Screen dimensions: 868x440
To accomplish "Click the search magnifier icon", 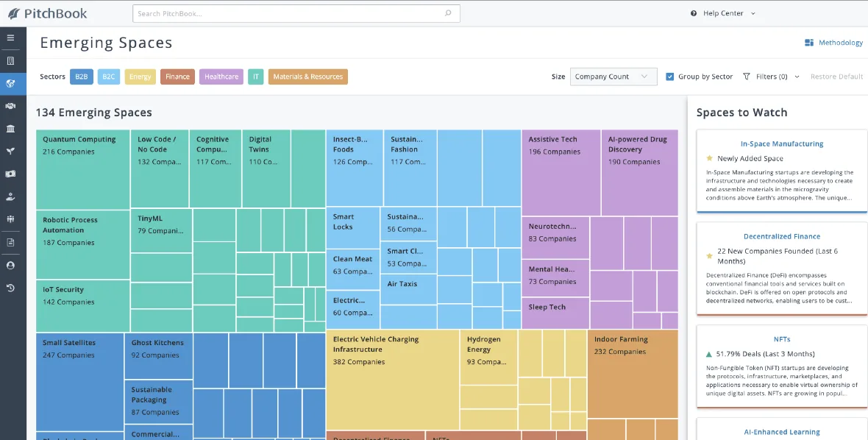I will click(448, 13).
